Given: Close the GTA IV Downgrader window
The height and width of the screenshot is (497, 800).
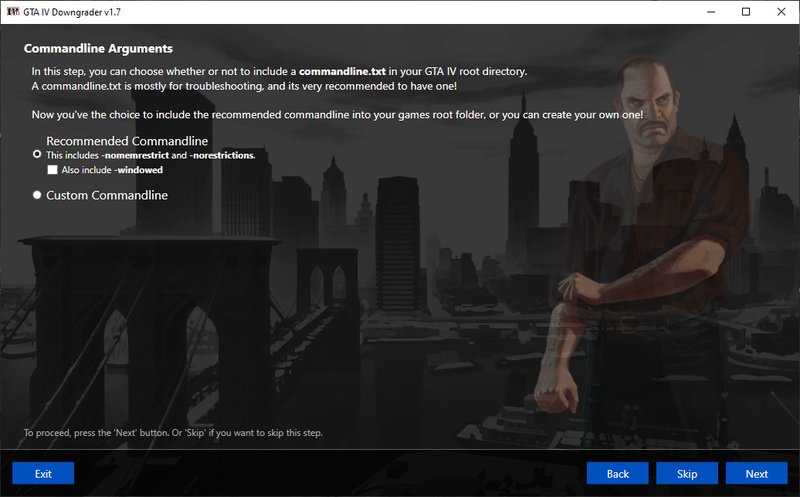Looking at the screenshot, I should click(781, 12).
